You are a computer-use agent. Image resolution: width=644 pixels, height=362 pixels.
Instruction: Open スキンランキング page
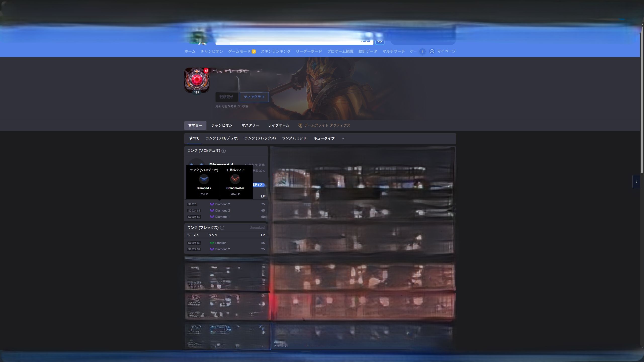pyautogui.click(x=276, y=51)
